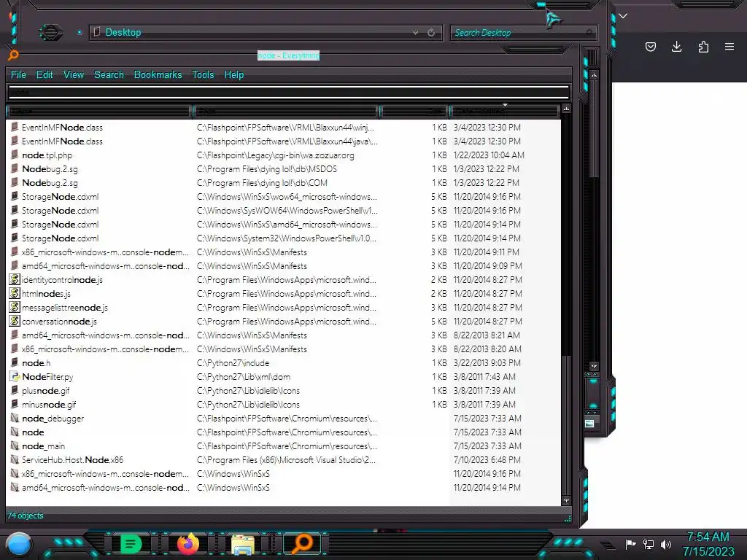The image size is (747, 560).
Task: Select the ServiceHub.Host.Node.x86 folder icon
Action: [15, 459]
